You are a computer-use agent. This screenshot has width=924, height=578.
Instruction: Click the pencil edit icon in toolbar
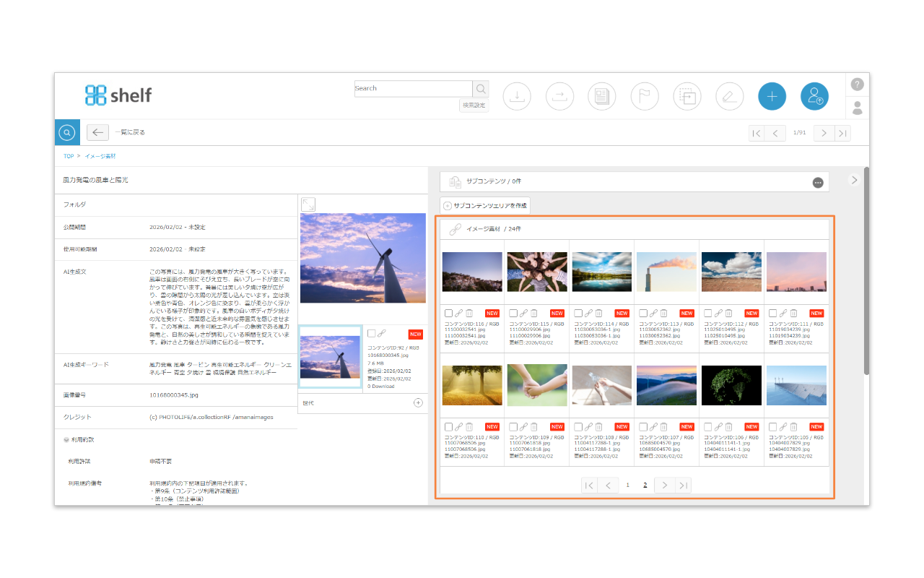(729, 96)
